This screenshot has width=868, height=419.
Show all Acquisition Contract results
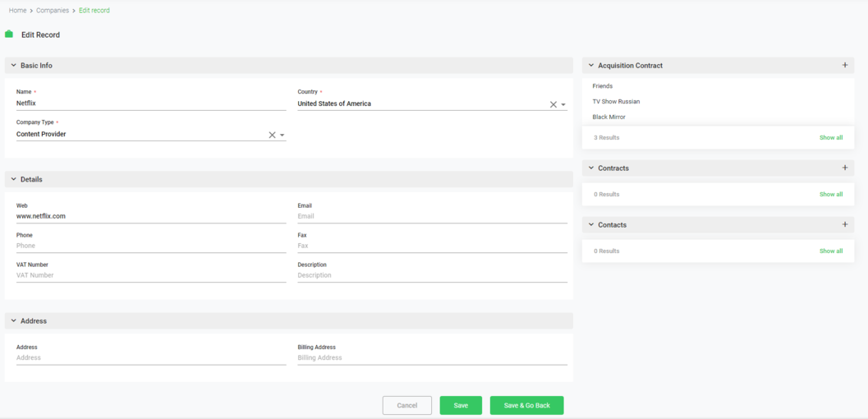coord(830,137)
